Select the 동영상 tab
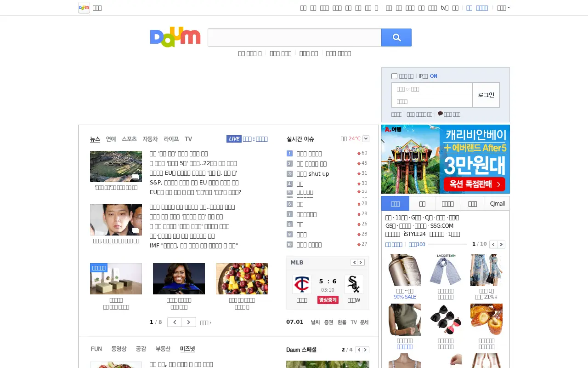This screenshot has width=588, height=368. [x=119, y=349]
